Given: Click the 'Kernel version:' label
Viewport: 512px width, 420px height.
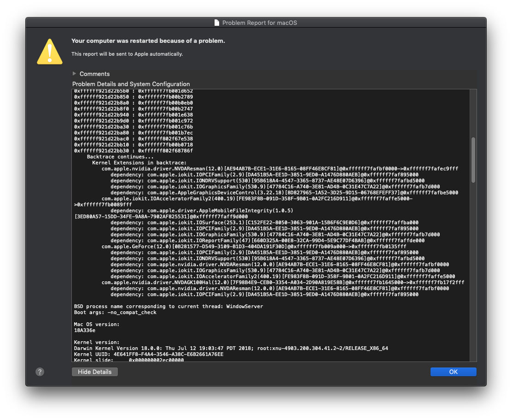Looking at the screenshot, I should point(97,342).
